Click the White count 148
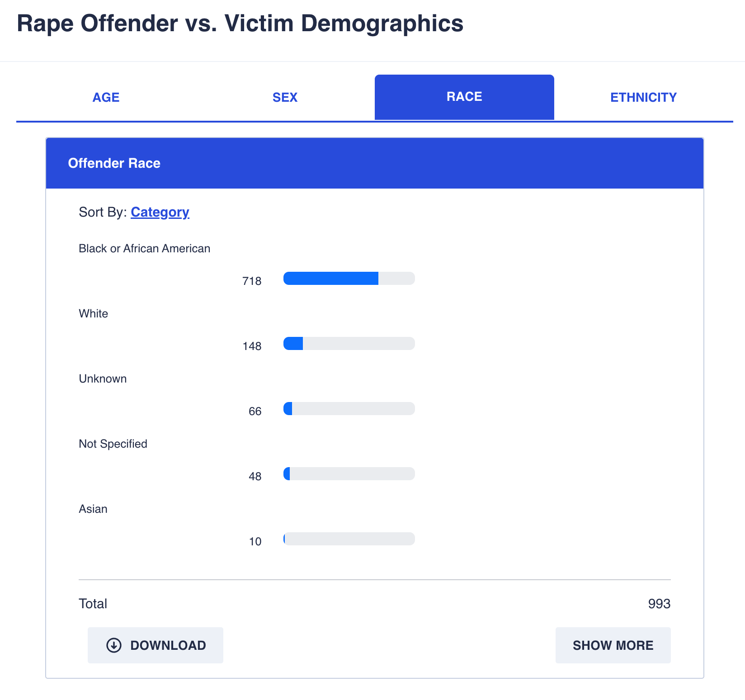The height and width of the screenshot is (700, 745). pos(252,346)
